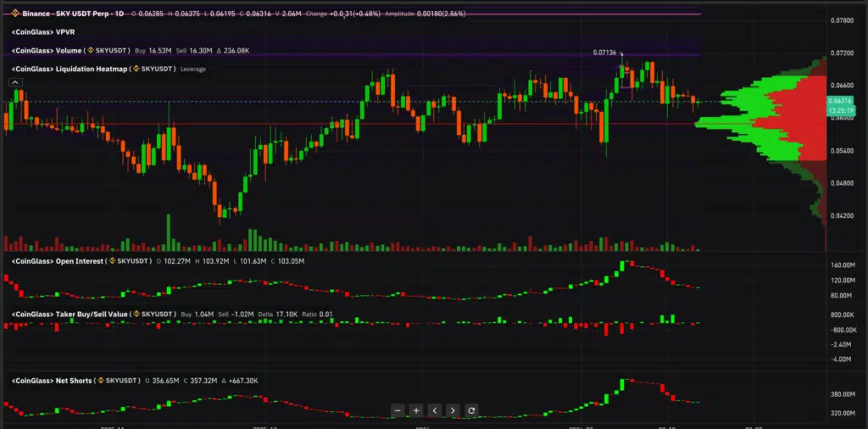Collapse the indicator legends with the chevron

(x=15, y=82)
